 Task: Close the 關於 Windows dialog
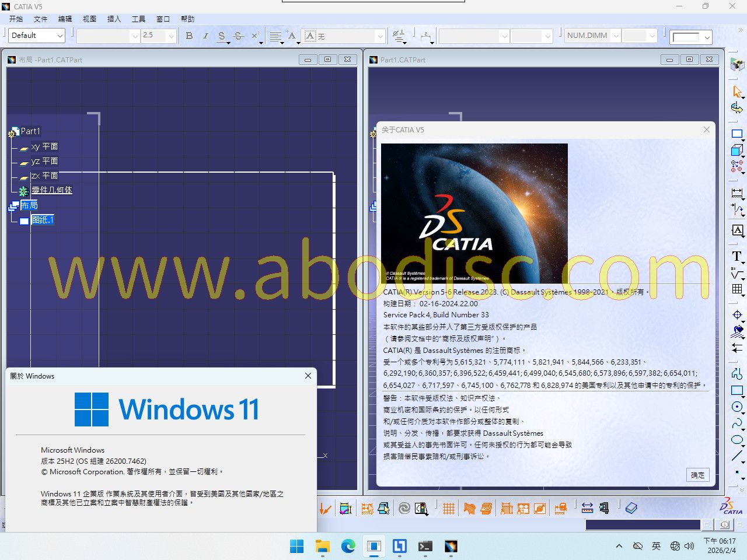(308, 376)
